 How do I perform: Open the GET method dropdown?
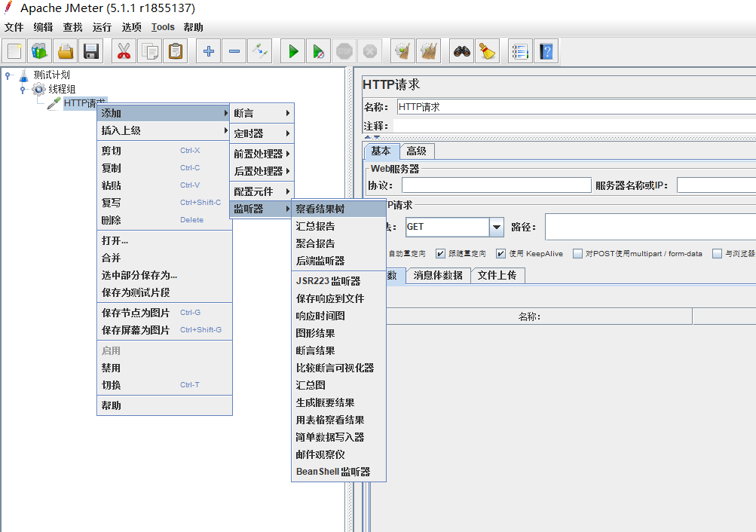tap(496, 227)
